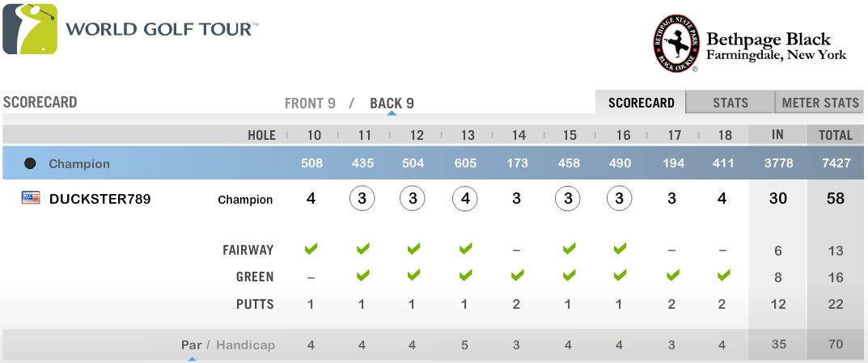The height and width of the screenshot is (363, 868).
Task: Click the DUCKSTER789 player name
Action: click(100, 199)
